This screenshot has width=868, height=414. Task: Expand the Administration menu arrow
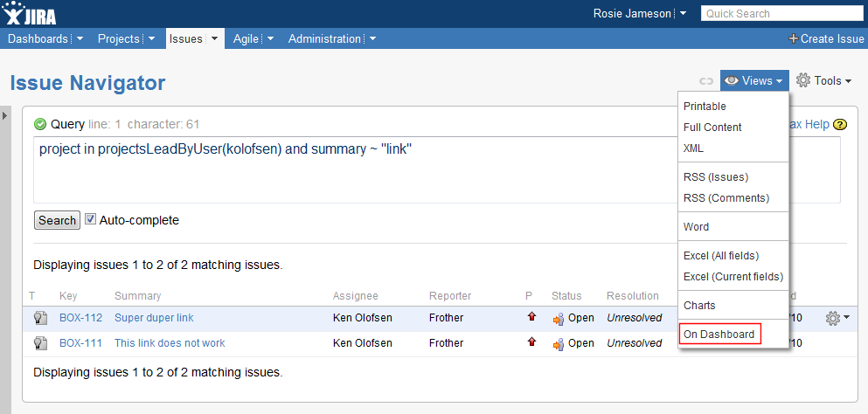372,38
